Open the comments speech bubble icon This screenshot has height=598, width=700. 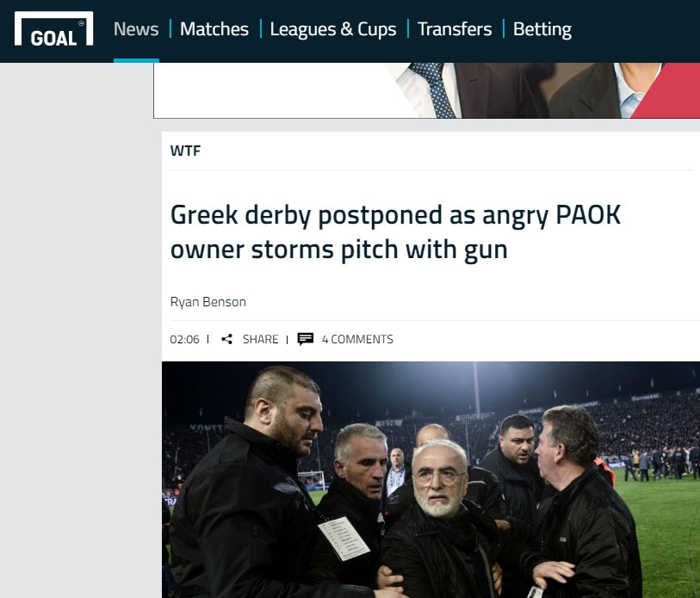pos(306,339)
